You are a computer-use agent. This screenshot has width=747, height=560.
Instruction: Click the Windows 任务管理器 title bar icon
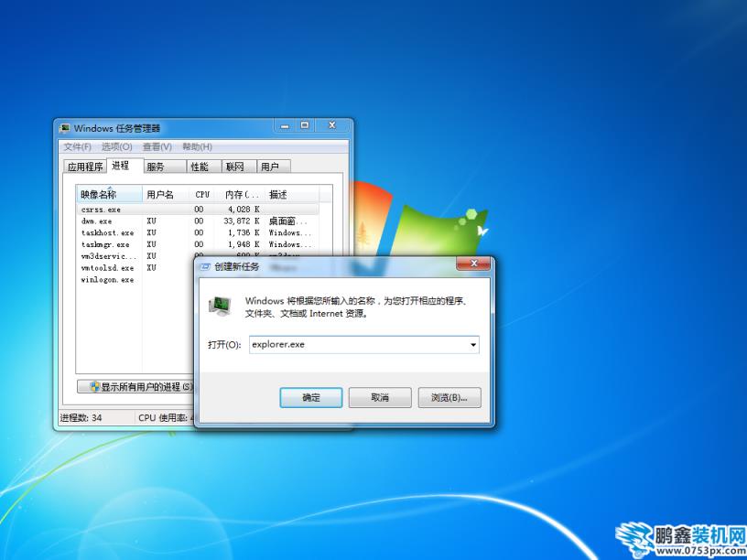tap(64, 128)
